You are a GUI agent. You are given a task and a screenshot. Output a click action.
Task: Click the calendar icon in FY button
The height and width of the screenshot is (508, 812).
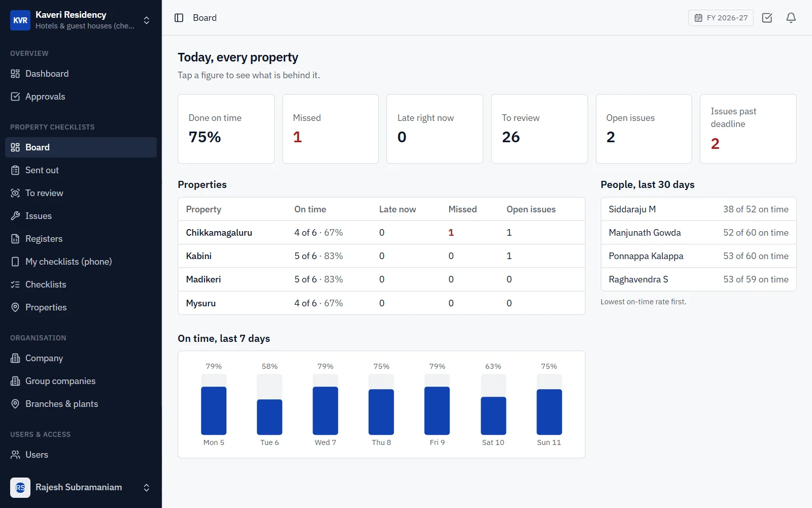click(x=698, y=18)
